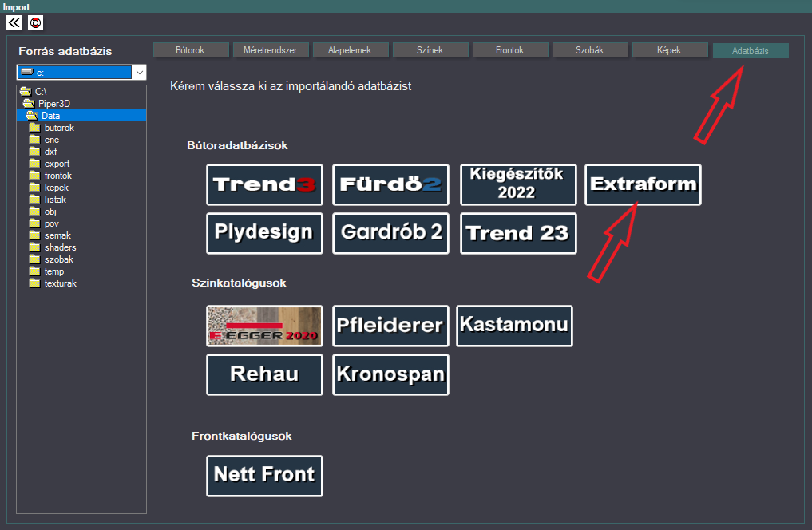Select the Szobák tab
The height and width of the screenshot is (530, 812).
tap(590, 50)
